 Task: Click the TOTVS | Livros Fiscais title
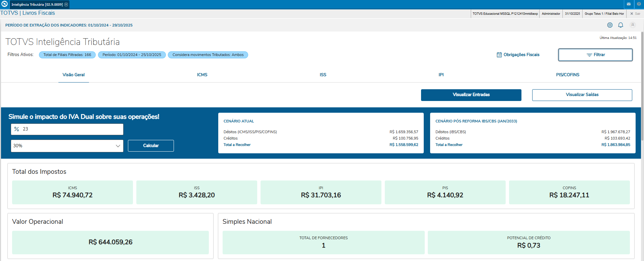[x=28, y=13]
